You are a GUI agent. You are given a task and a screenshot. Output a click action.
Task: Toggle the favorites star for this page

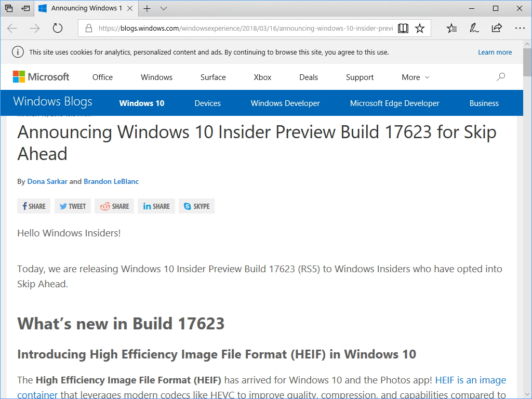420,28
